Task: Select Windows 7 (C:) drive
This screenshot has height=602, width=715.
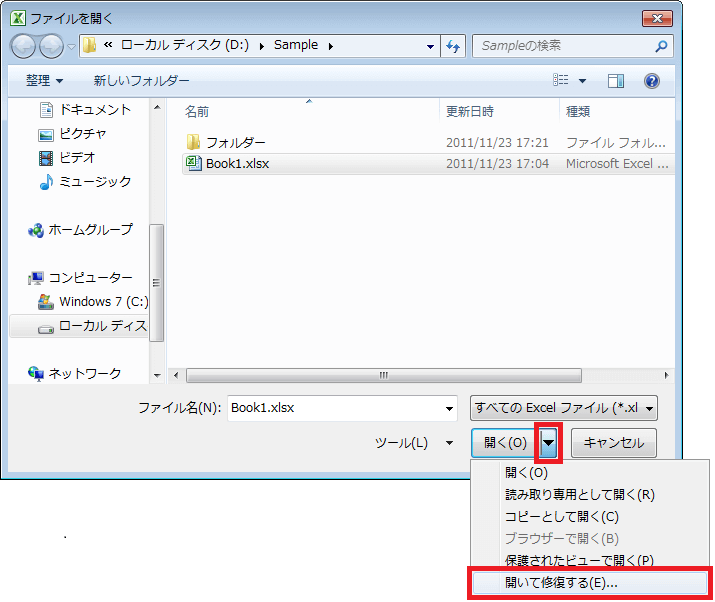Action: [93, 302]
